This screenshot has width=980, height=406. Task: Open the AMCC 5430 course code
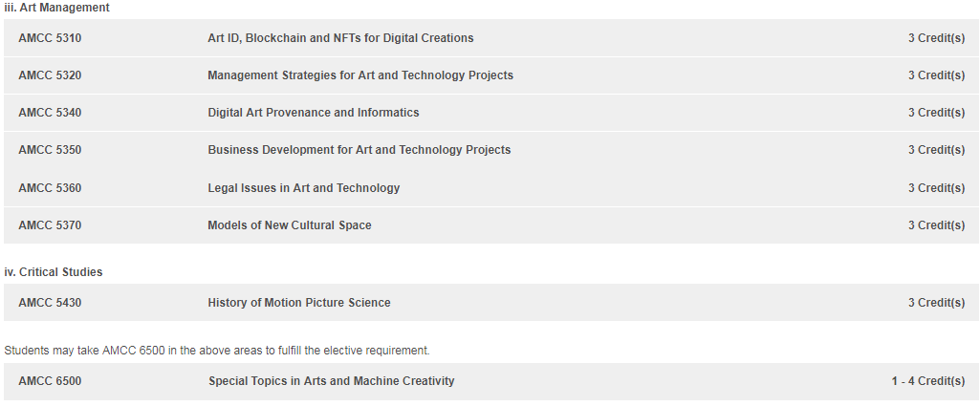pos(50,303)
